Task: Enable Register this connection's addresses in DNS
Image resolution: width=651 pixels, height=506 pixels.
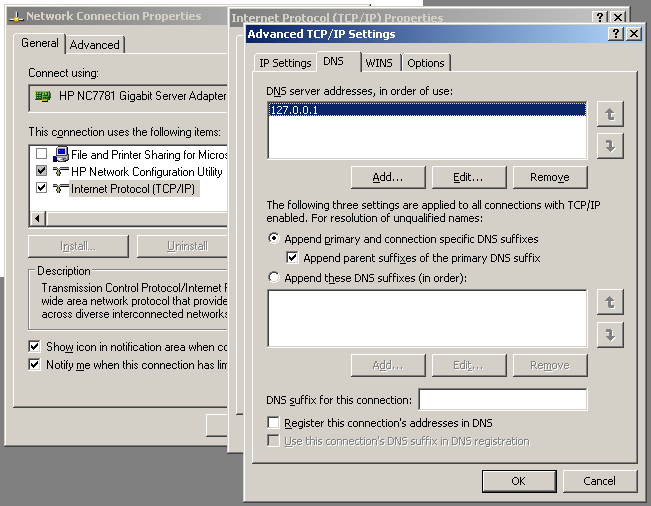Action: tap(274, 423)
